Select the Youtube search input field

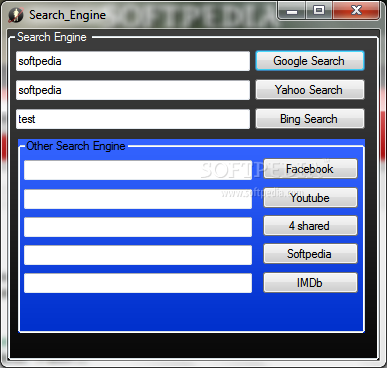(138, 199)
